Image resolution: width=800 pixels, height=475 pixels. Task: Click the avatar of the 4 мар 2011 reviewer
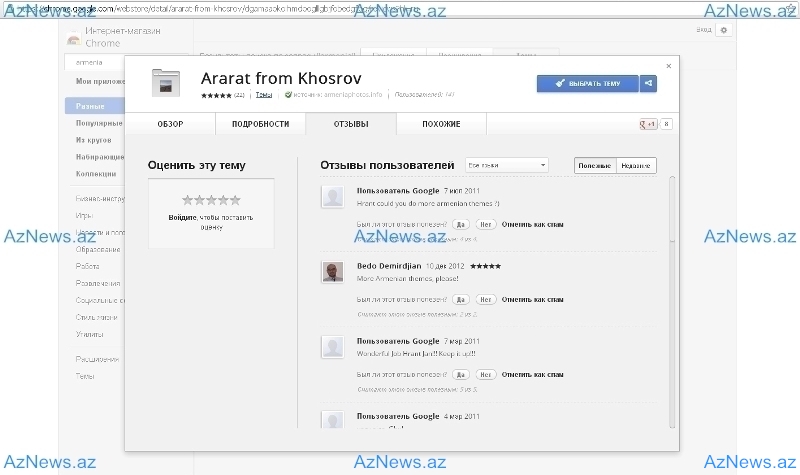[x=333, y=419]
